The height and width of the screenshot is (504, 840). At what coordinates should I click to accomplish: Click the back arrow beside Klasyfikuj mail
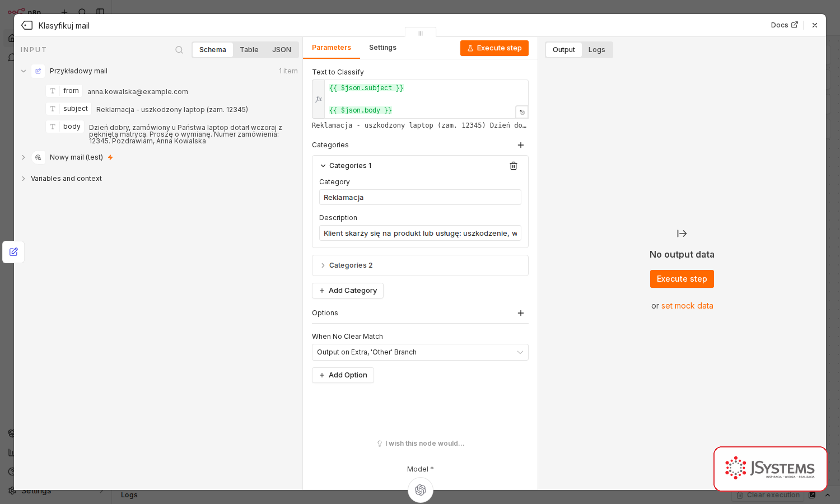coord(27,25)
